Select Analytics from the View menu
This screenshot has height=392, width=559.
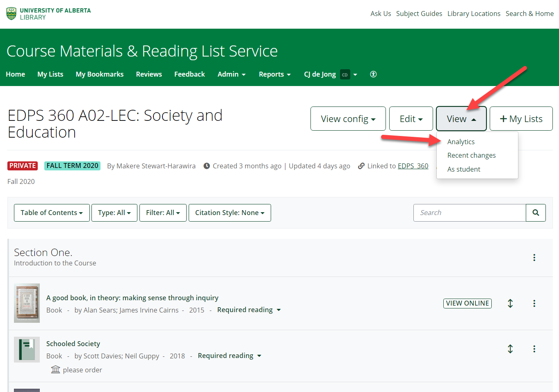tap(461, 142)
